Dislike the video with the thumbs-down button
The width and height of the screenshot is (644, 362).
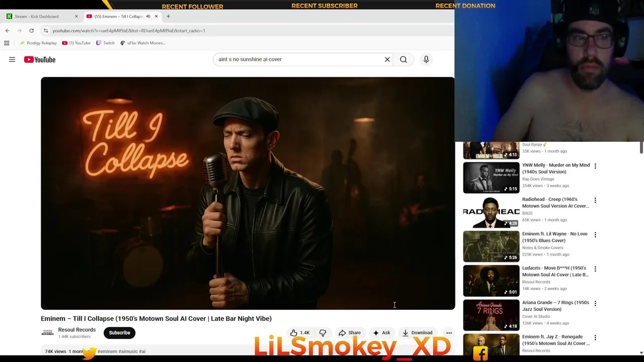323,332
